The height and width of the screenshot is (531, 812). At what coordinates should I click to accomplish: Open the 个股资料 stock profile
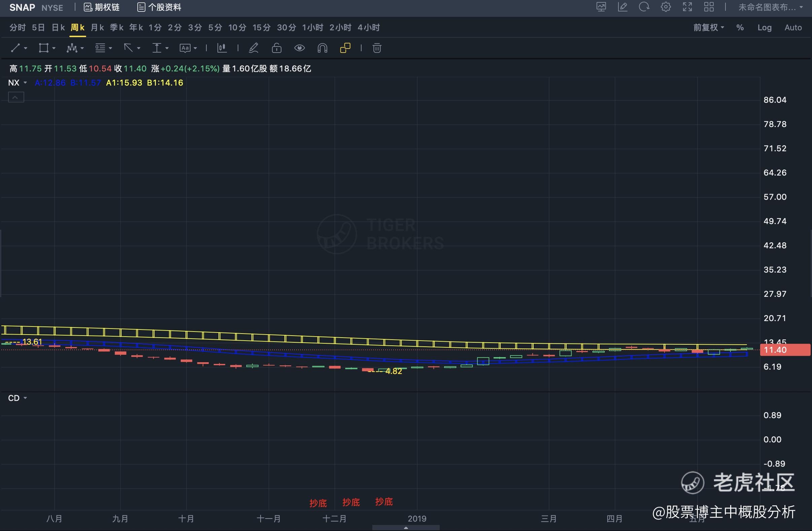159,7
